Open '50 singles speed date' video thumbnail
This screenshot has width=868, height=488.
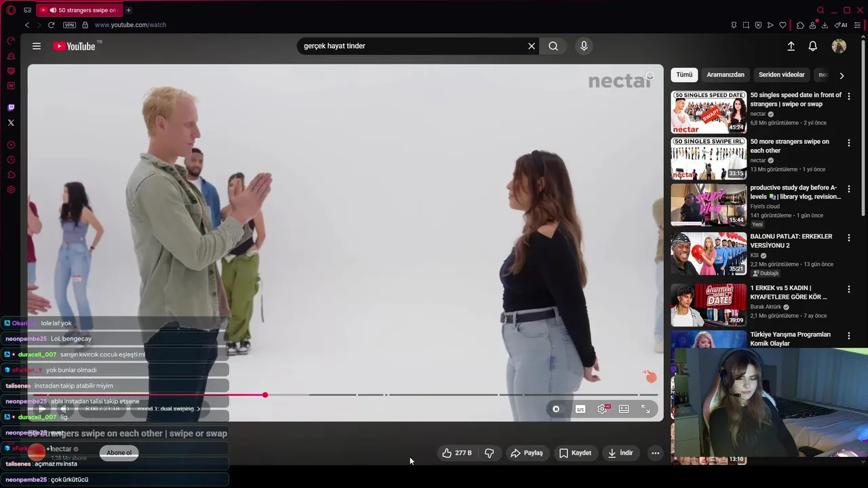coord(709,112)
